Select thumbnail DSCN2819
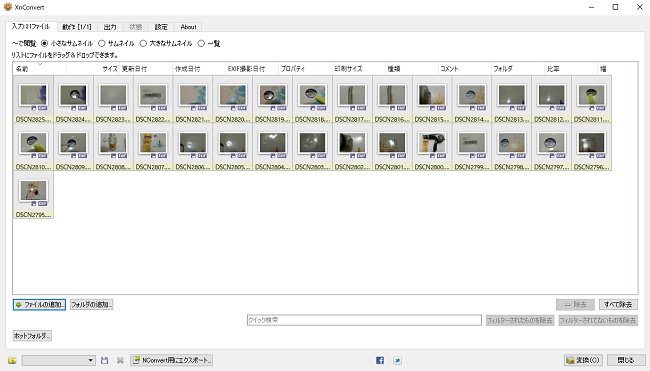 (x=272, y=99)
